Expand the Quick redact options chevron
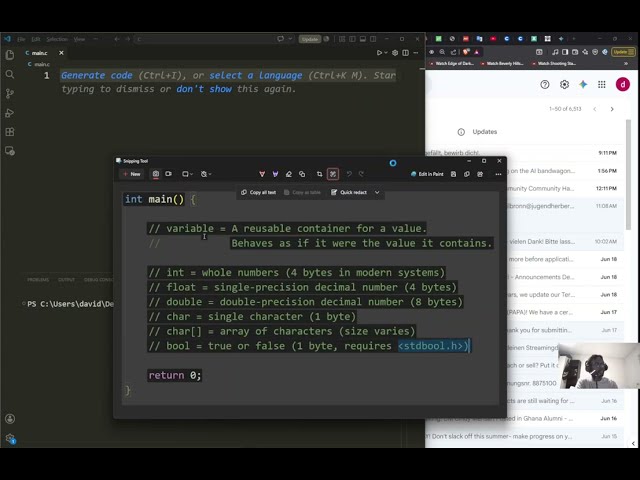 coord(377,192)
